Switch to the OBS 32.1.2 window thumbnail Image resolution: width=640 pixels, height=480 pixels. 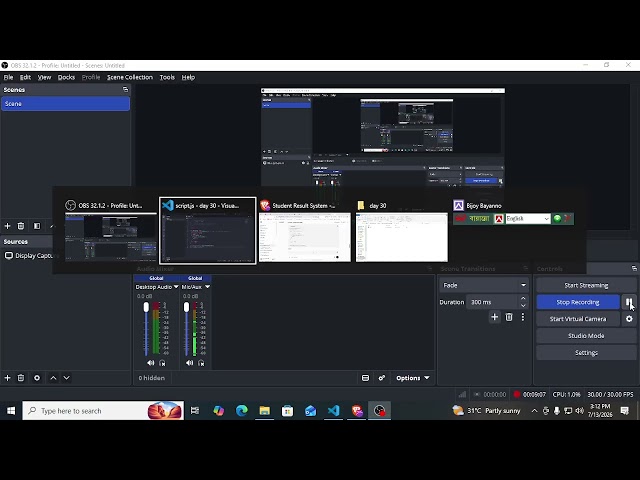111,231
